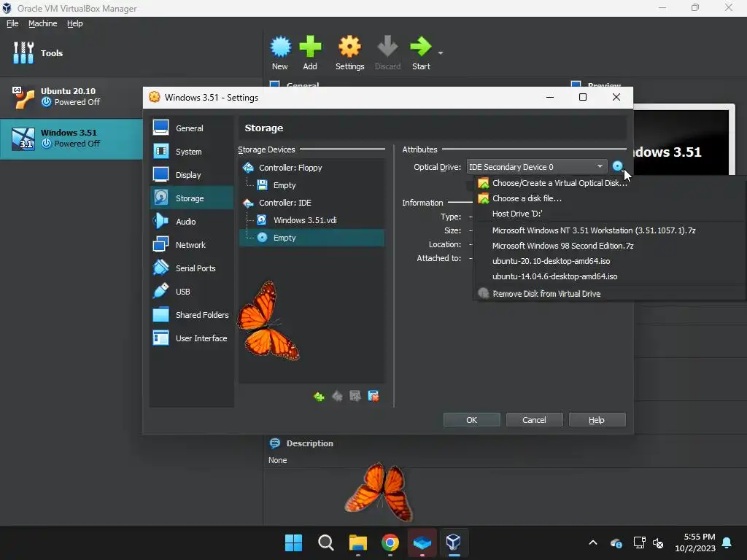
Task: Click Help button in the Settings dialog
Action: 597,420
